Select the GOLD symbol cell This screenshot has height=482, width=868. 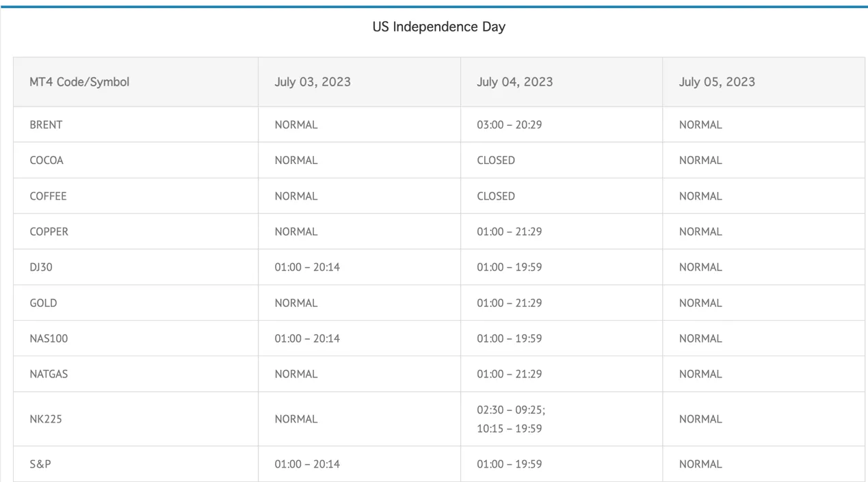tap(135, 302)
